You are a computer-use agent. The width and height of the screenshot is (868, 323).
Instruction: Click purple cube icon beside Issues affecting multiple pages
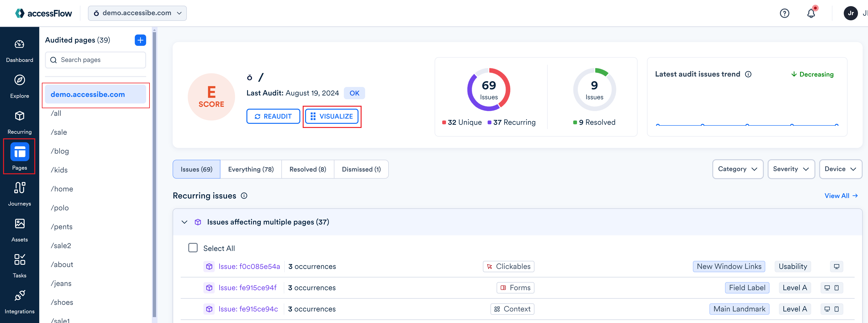(x=198, y=222)
